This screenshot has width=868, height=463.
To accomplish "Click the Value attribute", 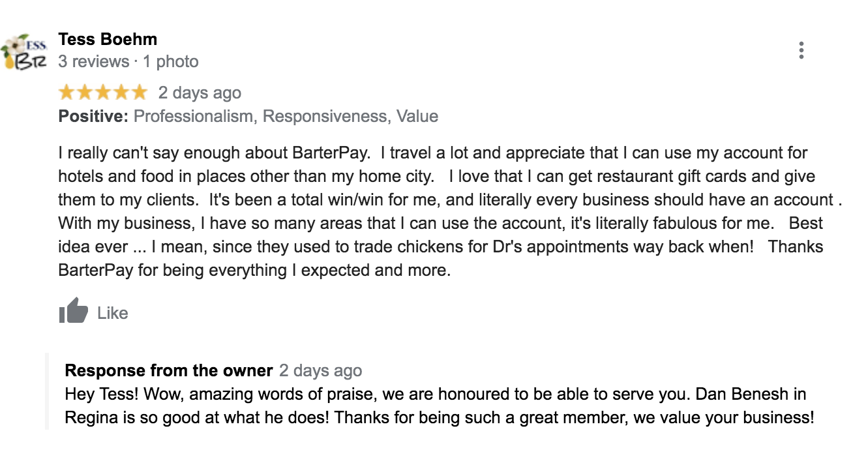I will [x=417, y=117].
